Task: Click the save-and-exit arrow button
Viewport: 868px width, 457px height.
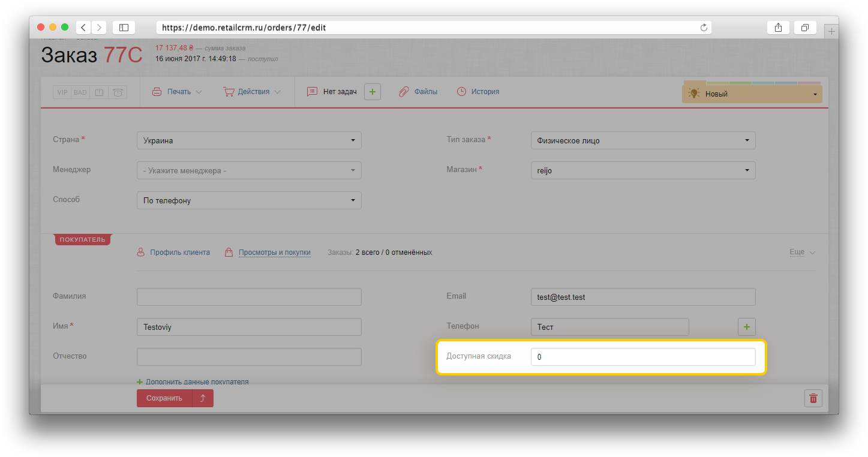Action: [203, 398]
